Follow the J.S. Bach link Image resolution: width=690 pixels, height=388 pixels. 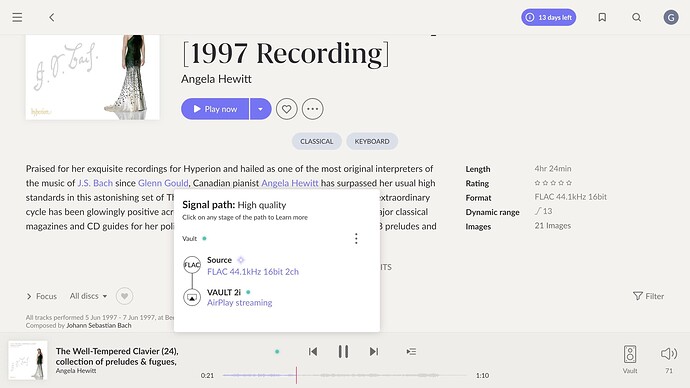pyautogui.click(x=95, y=183)
